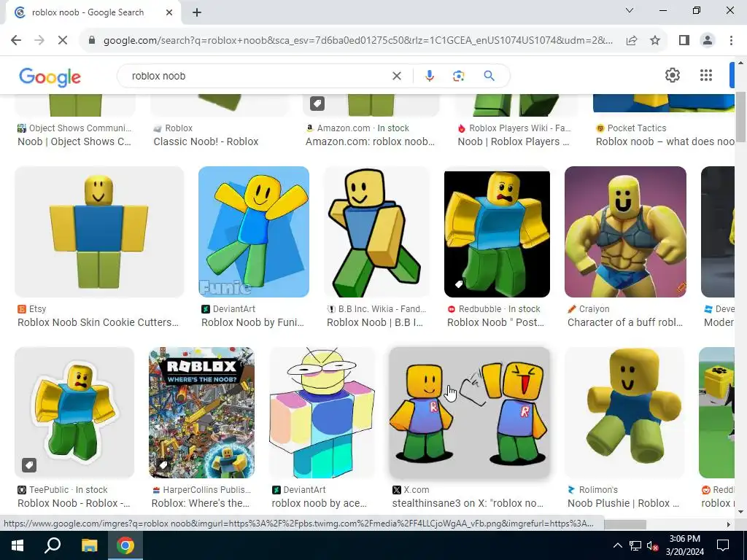Image resolution: width=747 pixels, height=560 pixels.
Task: Click the Noob | Roblox Players link
Action: pyautogui.click(x=514, y=141)
